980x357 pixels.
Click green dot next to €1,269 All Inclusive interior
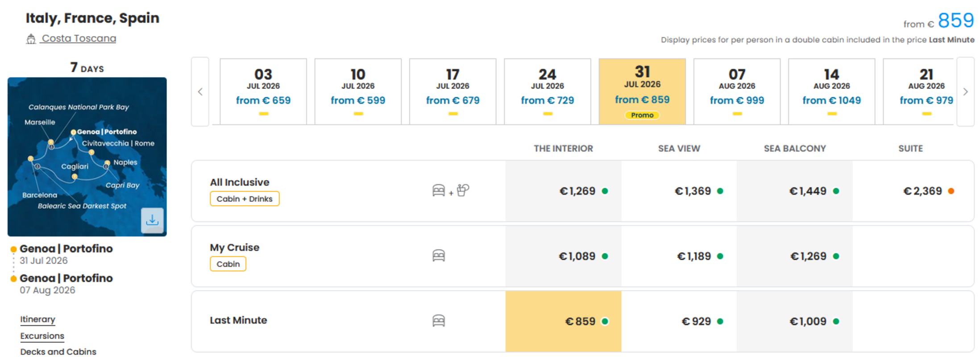tap(605, 191)
